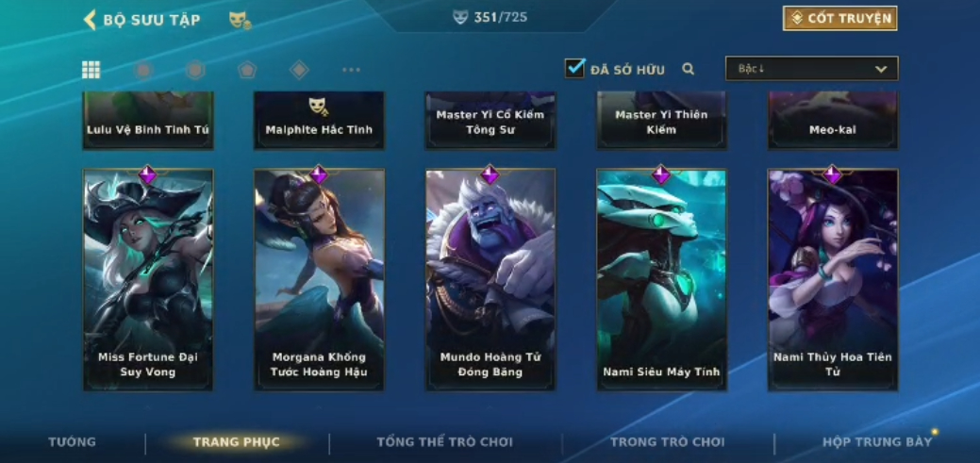Open the three-dots more filters option
This screenshot has height=463, width=980.
[351, 70]
